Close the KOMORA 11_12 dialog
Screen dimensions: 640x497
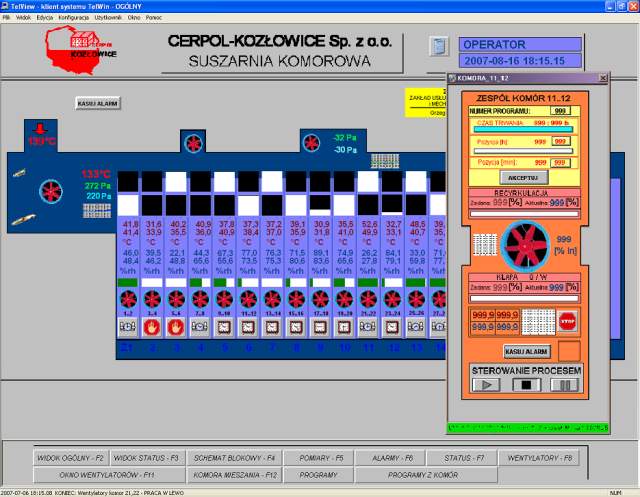pos(603,78)
